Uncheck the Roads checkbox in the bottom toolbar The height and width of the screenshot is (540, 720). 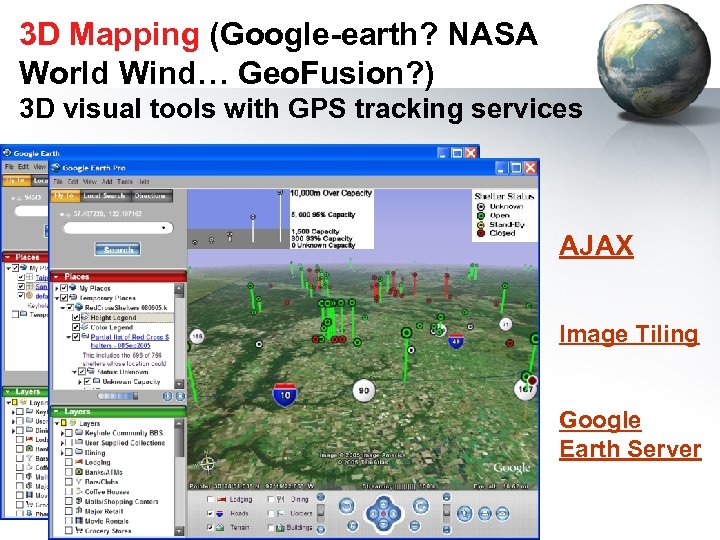click(x=210, y=514)
